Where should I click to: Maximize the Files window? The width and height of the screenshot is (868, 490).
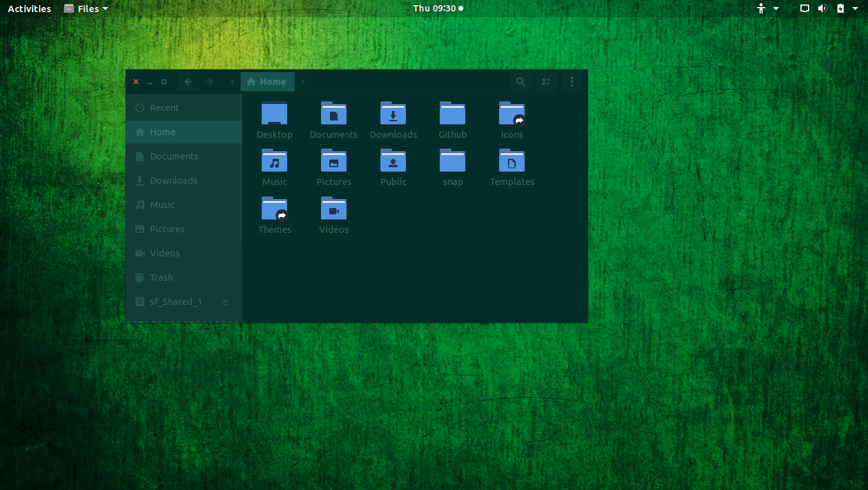coord(164,82)
